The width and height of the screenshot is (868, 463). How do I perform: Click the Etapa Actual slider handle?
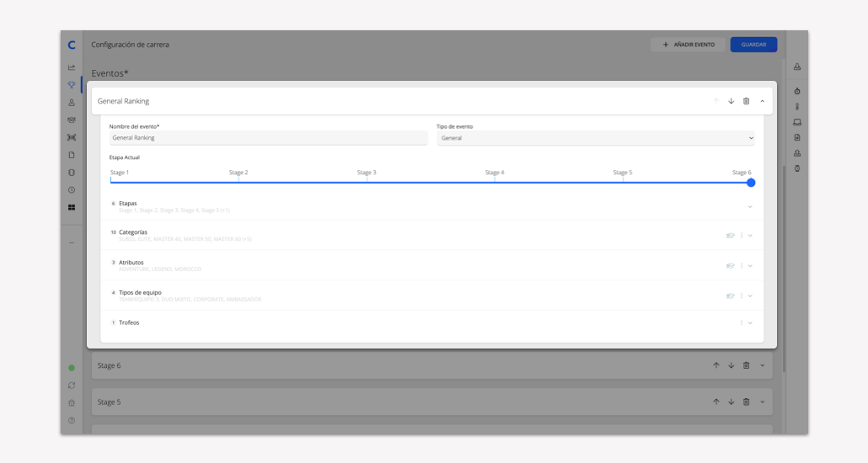pyautogui.click(x=751, y=183)
